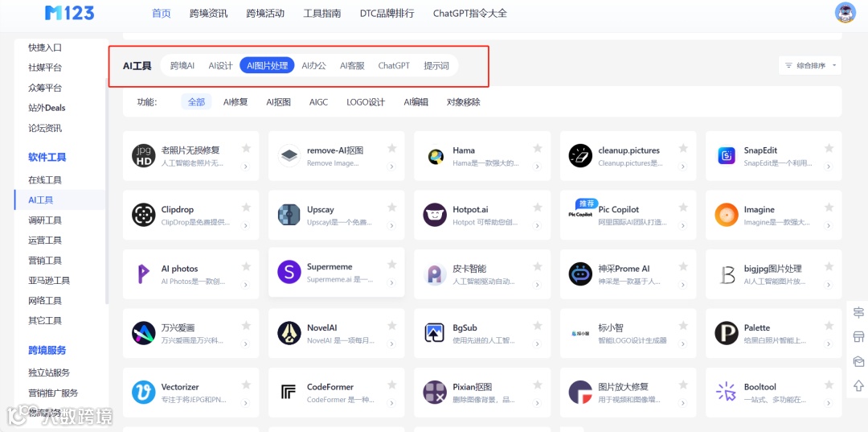Select the LOGO设计 filter

point(366,102)
